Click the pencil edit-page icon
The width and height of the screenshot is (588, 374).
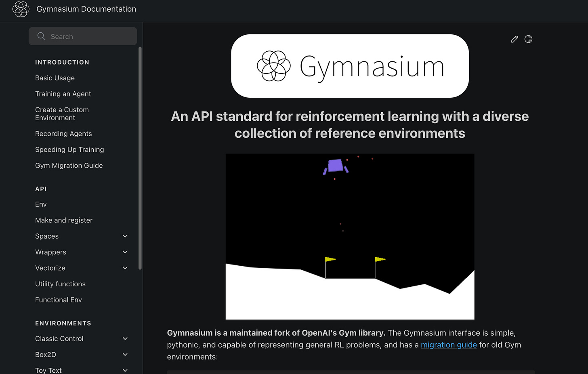point(514,39)
